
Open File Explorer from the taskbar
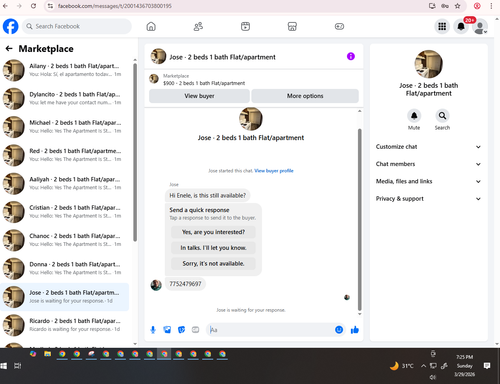coord(47,354)
